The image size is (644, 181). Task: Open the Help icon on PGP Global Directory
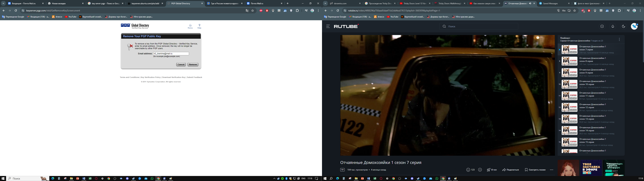pyautogui.click(x=199, y=26)
